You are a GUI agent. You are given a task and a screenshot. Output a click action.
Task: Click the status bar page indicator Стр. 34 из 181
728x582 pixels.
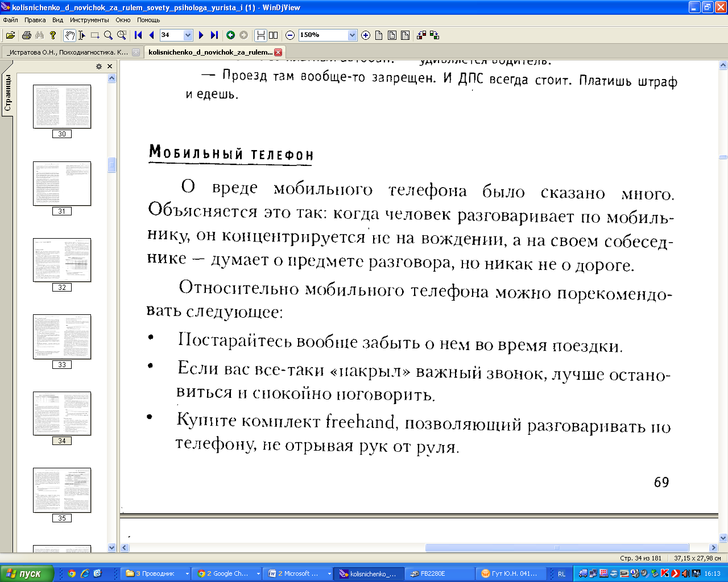(640, 558)
